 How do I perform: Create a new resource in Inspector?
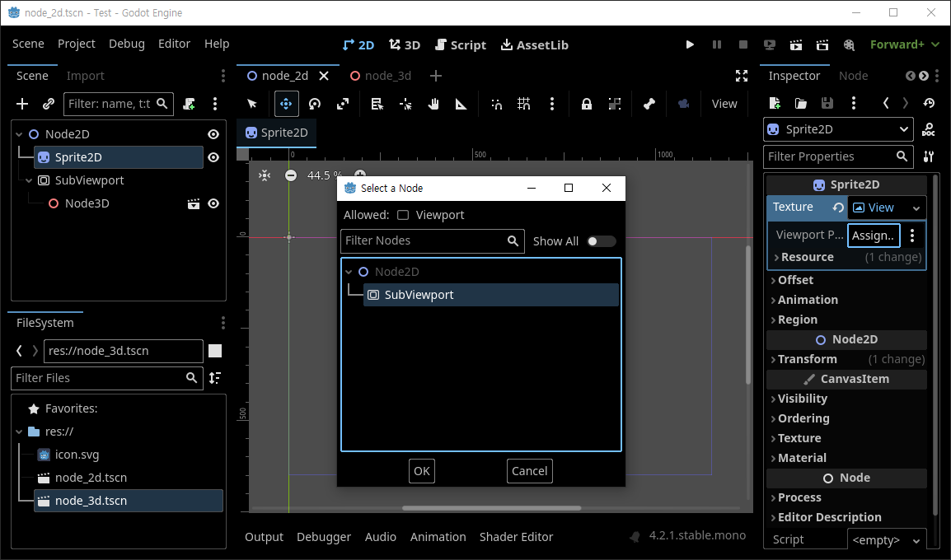(x=775, y=103)
